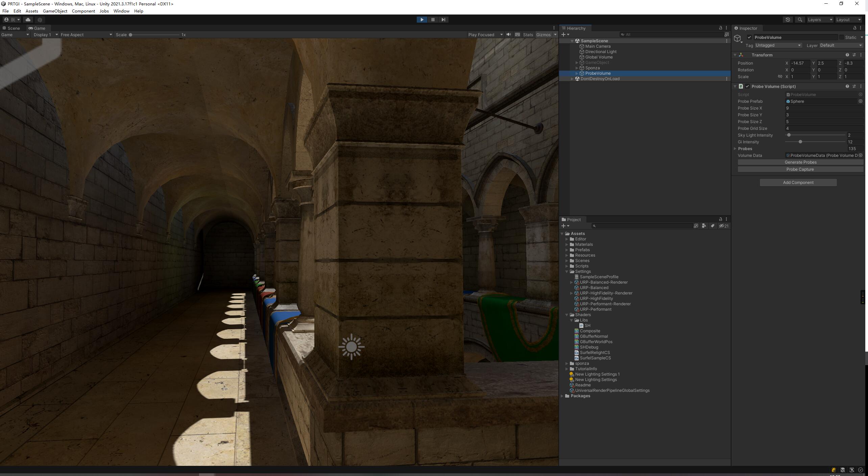This screenshot has width=868, height=476.
Task: Open the GameObject menu
Action: [55, 11]
